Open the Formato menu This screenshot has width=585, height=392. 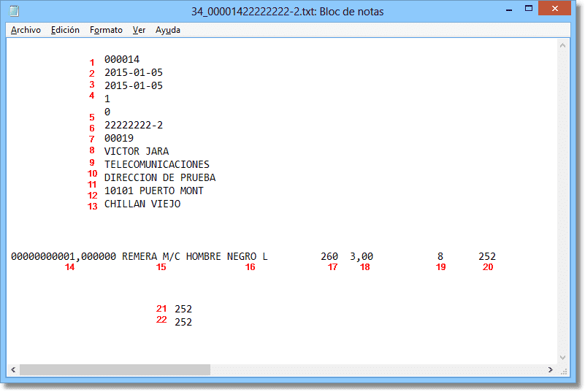click(106, 30)
